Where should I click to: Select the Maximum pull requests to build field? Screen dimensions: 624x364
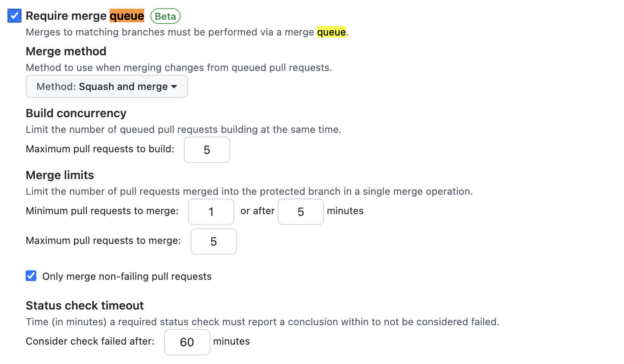pos(207,150)
